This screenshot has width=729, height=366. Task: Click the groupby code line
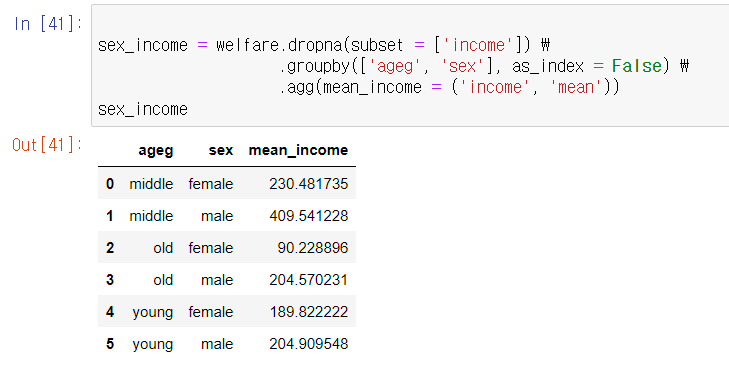(484, 66)
